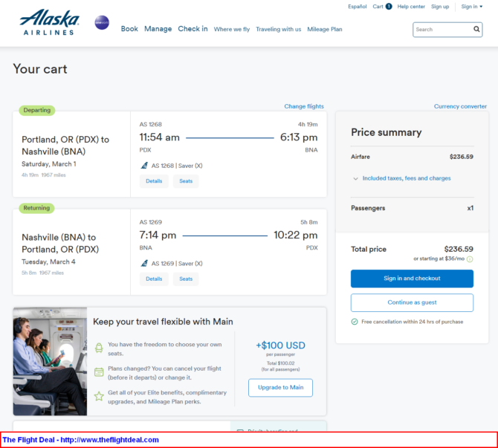View Details for flight AS 1268

tap(154, 181)
